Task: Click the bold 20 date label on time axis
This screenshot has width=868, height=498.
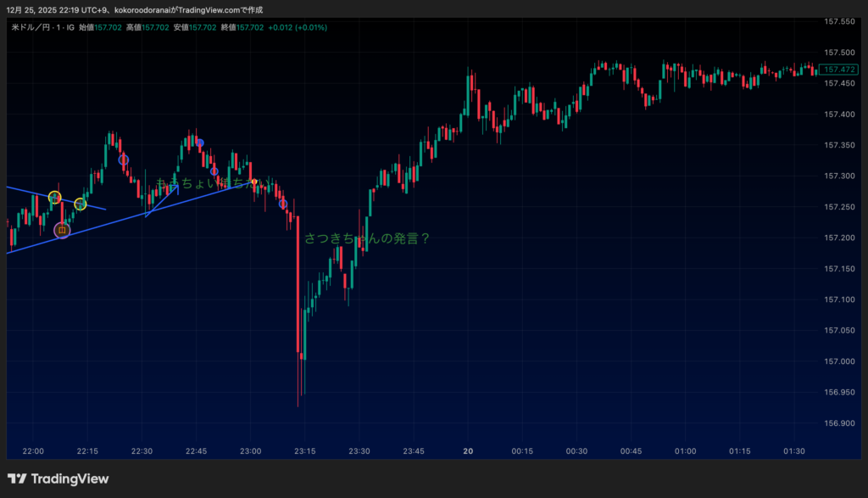Action: [x=468, y=450]
